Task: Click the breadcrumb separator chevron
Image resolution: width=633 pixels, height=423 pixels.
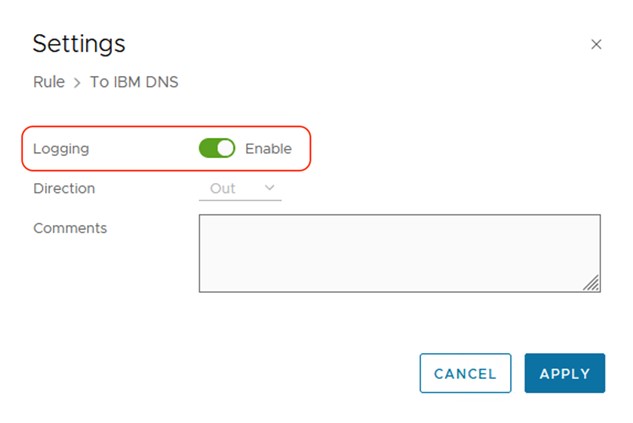Action: coord(77,82)
